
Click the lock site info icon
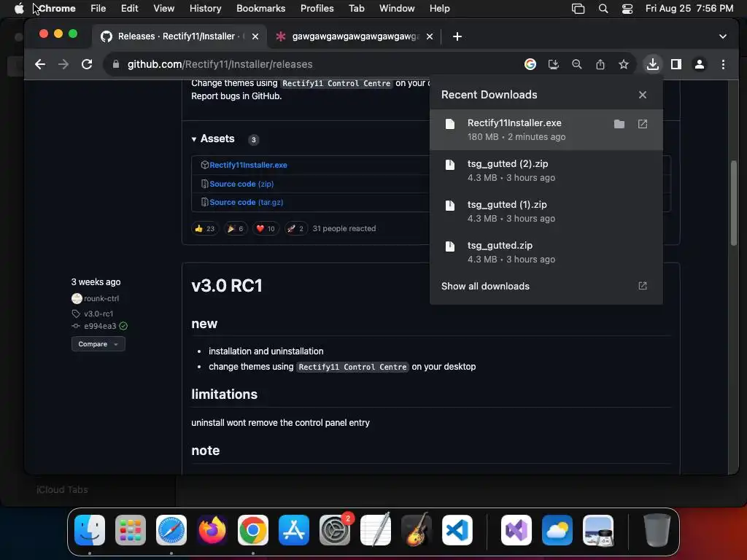coord(116,64)
